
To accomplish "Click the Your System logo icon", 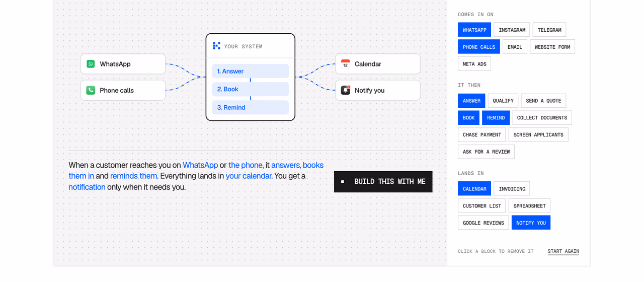I will [x=216, y=46].
